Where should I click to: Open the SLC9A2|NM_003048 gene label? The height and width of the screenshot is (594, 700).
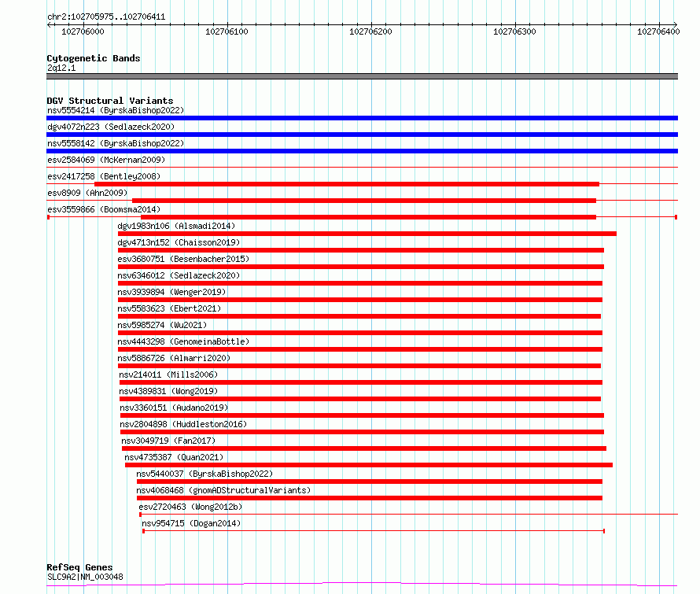coord(85,577)
